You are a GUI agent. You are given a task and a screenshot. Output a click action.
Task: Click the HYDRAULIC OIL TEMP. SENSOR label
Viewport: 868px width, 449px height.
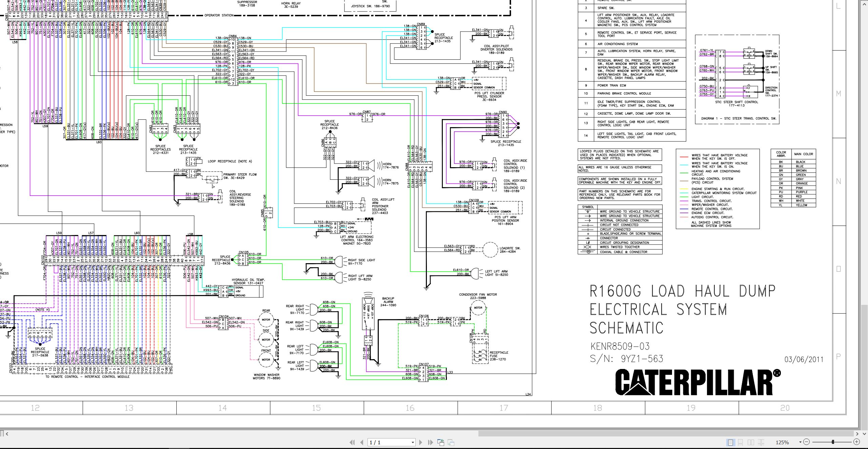click(248, 281)
